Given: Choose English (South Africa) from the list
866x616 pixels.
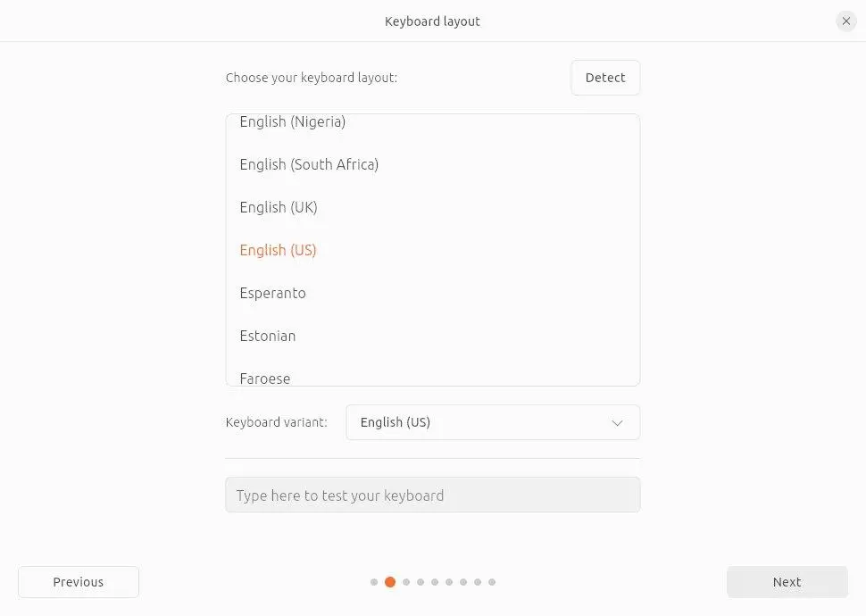Looking at the screenshot, I should click(x=309, y=164).
